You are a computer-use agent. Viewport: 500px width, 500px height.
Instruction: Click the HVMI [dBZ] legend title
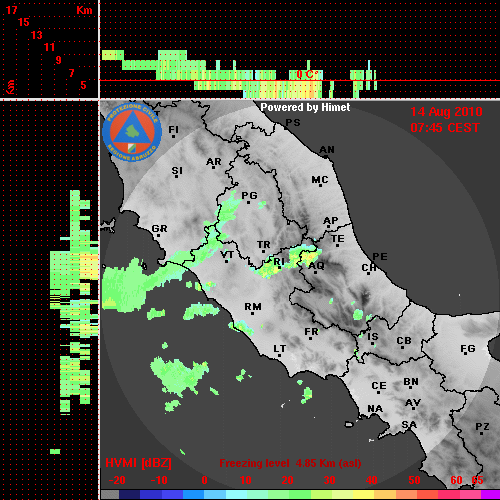(138, 463)
